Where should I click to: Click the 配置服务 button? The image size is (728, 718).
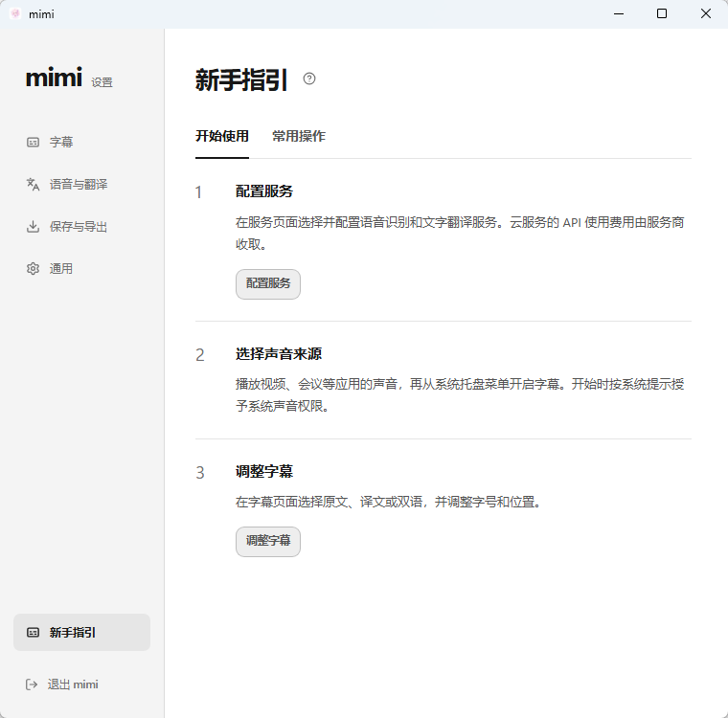coord(268,283)
